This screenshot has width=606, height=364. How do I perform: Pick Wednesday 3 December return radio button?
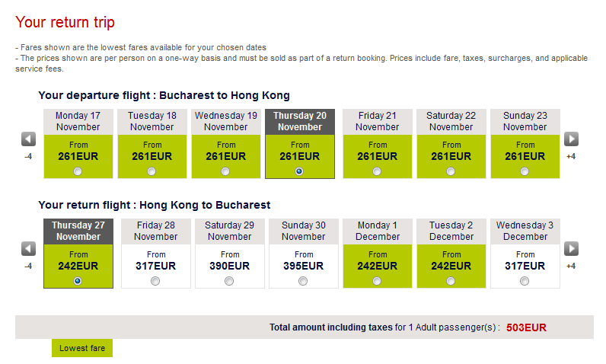(x=525, y=281)
